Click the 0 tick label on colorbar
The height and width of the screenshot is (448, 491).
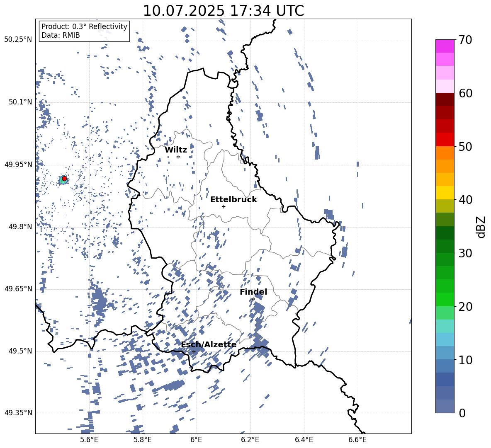(x=462, y=413)
